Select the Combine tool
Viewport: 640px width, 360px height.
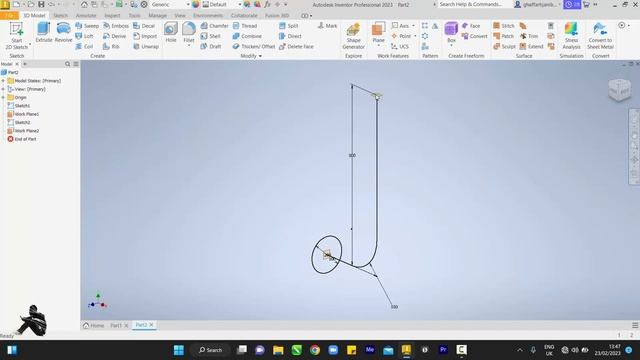[x=247, y=36]
